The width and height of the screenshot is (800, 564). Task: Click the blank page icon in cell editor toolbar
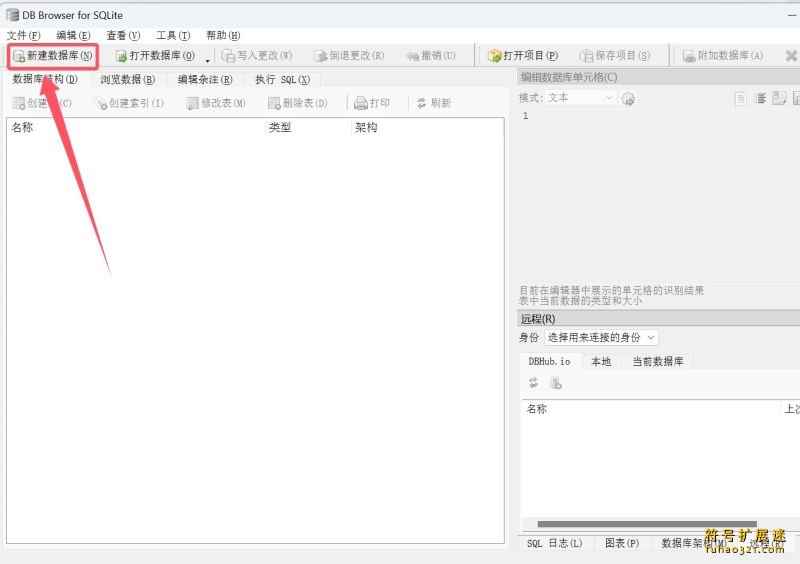741,99
